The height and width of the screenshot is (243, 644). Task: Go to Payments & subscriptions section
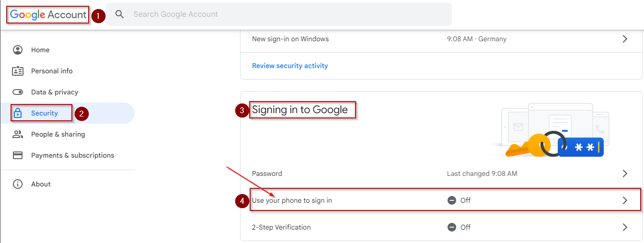click(72, 155)
